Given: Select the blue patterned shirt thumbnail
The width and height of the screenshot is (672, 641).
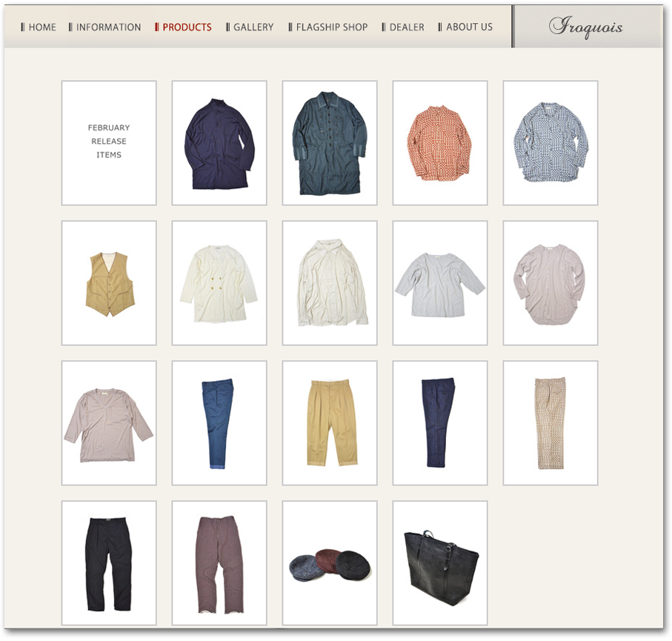Looking at the screenshot, I should coord(550,143).
